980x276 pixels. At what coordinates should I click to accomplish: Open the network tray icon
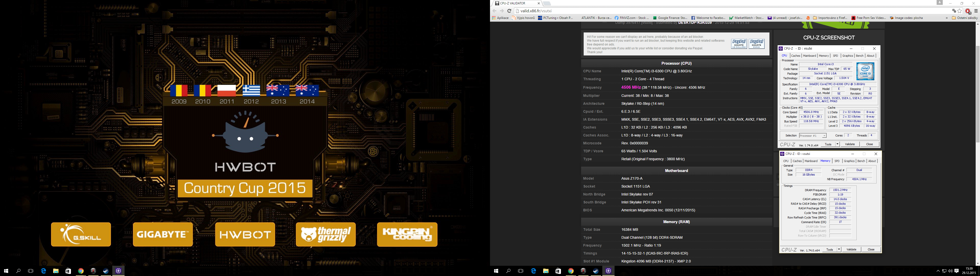(x=944, y=271)
